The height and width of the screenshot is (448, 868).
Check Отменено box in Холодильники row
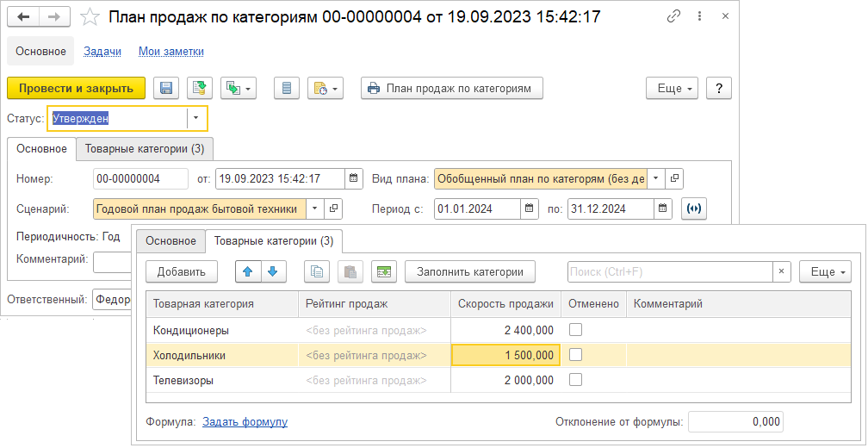[x=575, y=355]
